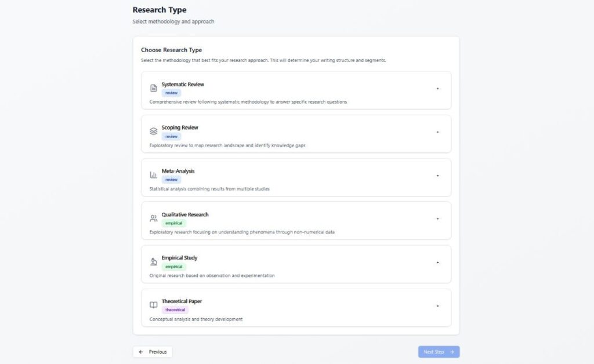Select the Qualitative Research title
The image size is (594, 364).
(185, 214)
